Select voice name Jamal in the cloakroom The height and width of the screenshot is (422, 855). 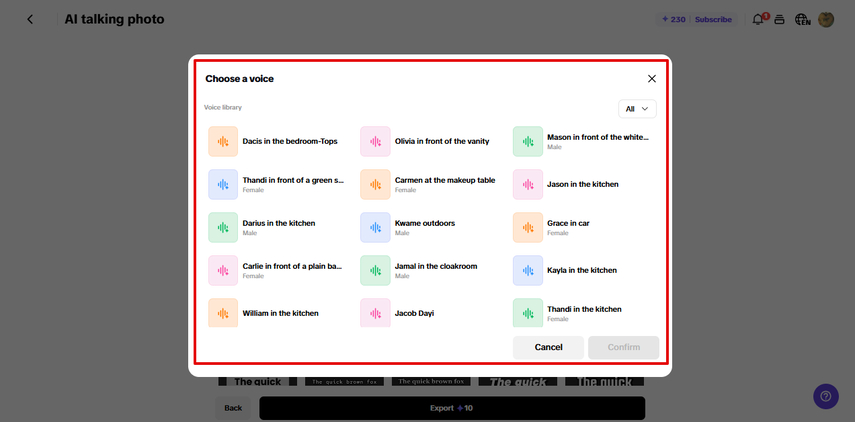point(436,266)
